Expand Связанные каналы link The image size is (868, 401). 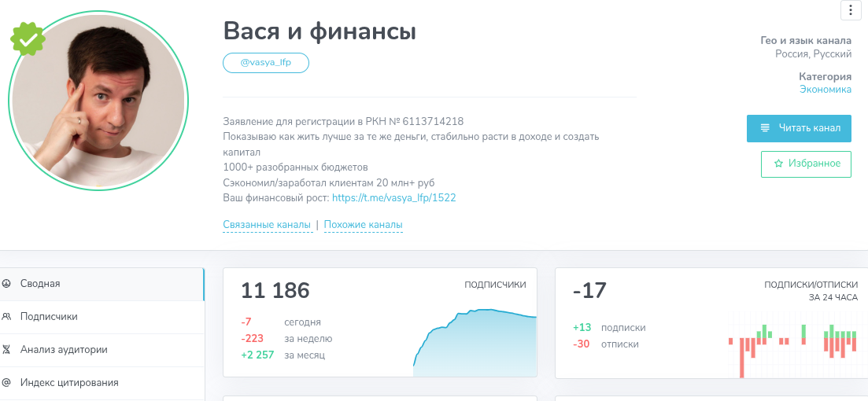click(x=267, y=225)
